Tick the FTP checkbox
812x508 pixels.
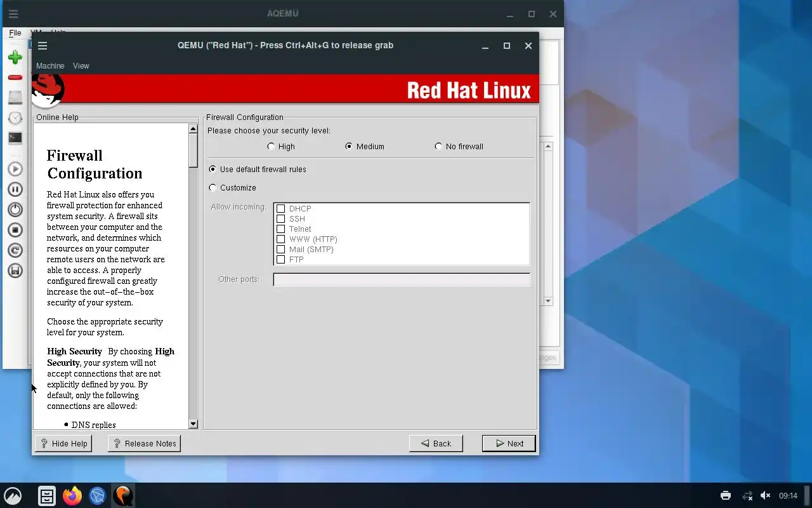point(280,260)
